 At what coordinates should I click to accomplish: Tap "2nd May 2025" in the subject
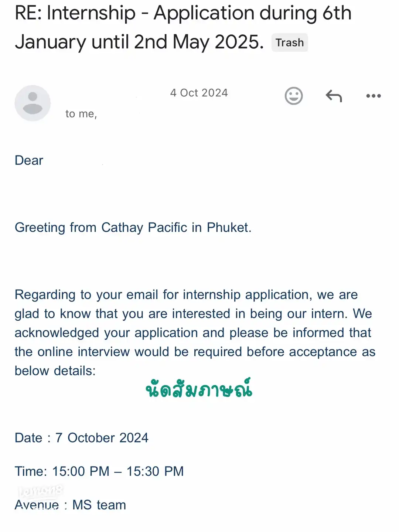198,42
